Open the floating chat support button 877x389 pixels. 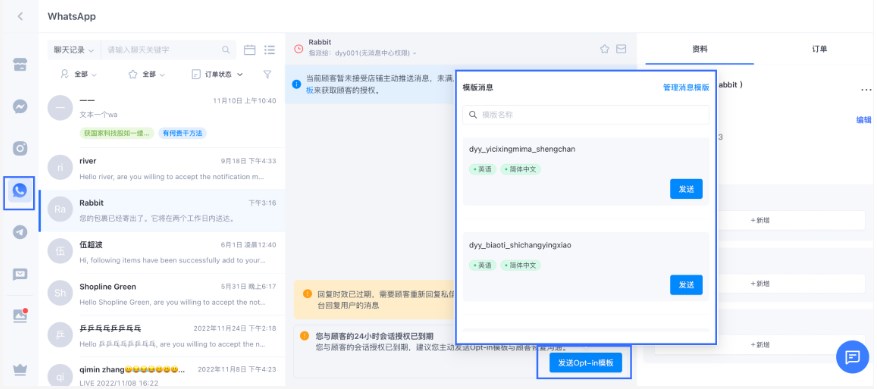(x=852, y=357)
